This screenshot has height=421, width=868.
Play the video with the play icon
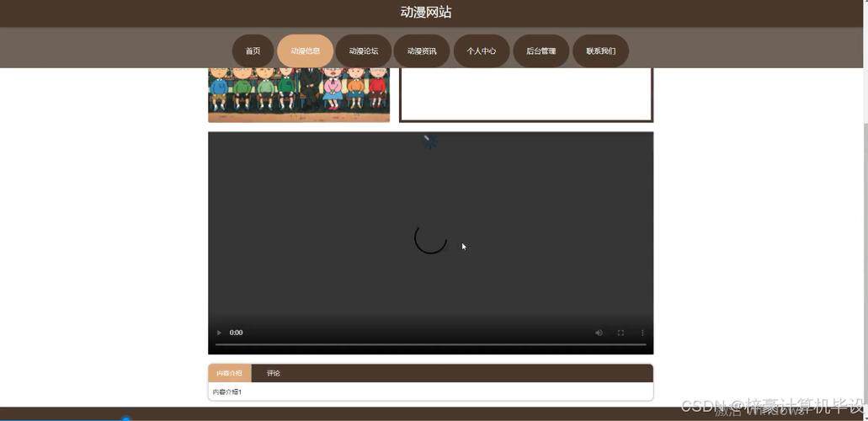[219, 333]
